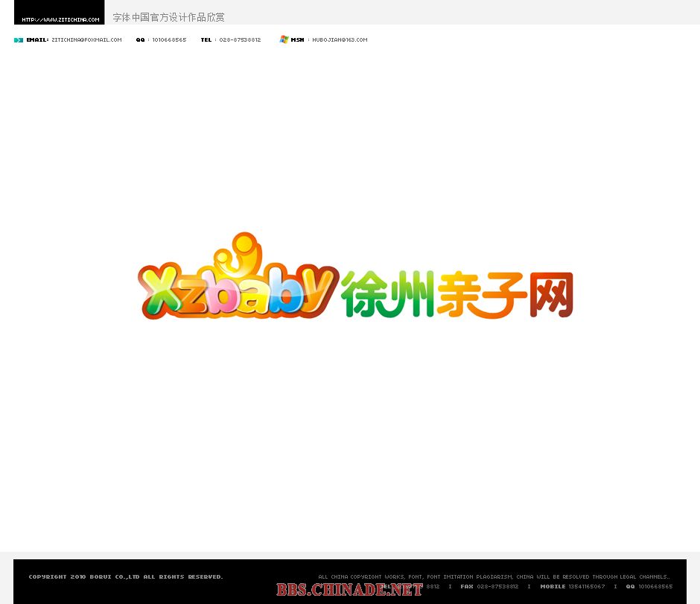This screenshot has height=604, width=700.
Task: Select the FAX number 028-87538812
Action: pyautogui.click(x=497, y=587)
